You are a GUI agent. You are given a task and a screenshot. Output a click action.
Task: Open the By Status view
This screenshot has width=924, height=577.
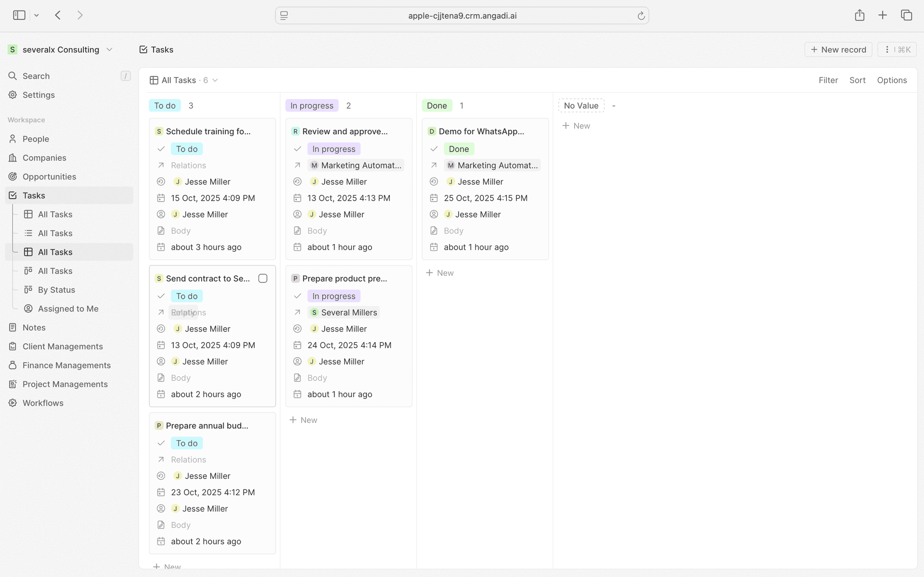click(56, 290)
